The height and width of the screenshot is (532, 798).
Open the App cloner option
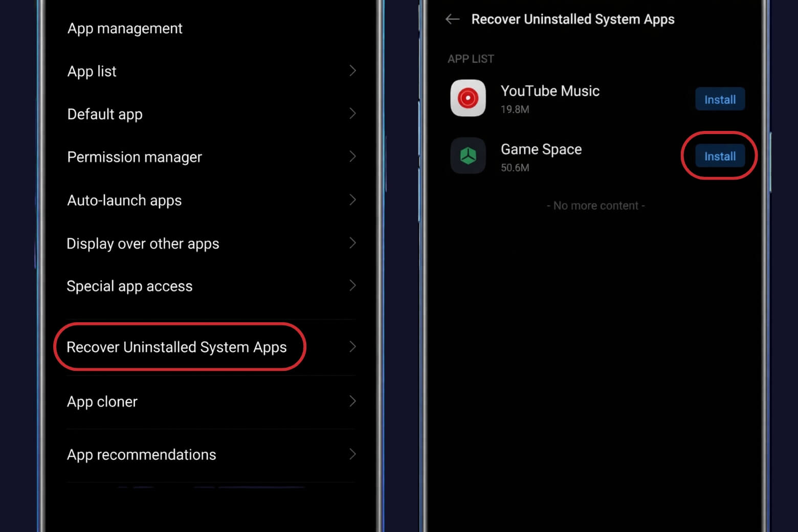coord(102,402)
